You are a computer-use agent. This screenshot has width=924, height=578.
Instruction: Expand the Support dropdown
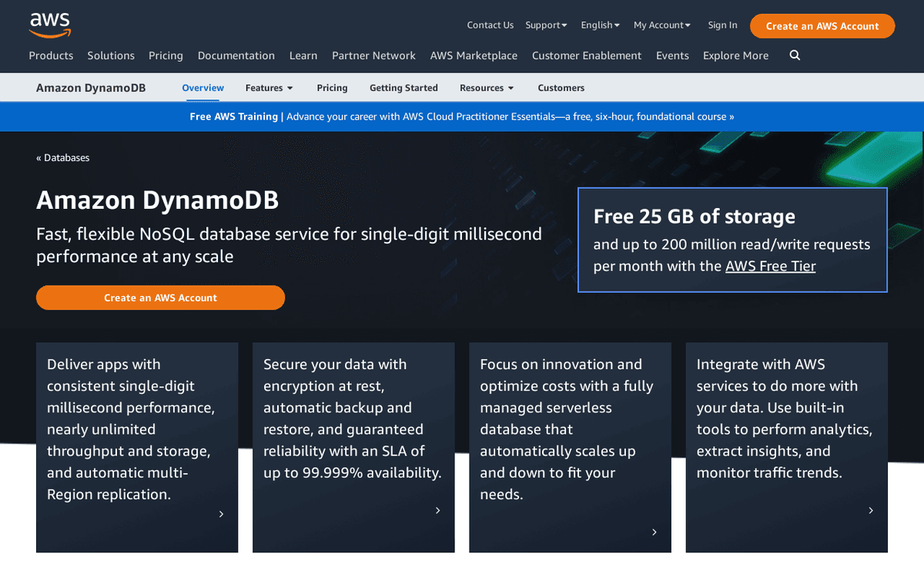click(x=546, y=25)
